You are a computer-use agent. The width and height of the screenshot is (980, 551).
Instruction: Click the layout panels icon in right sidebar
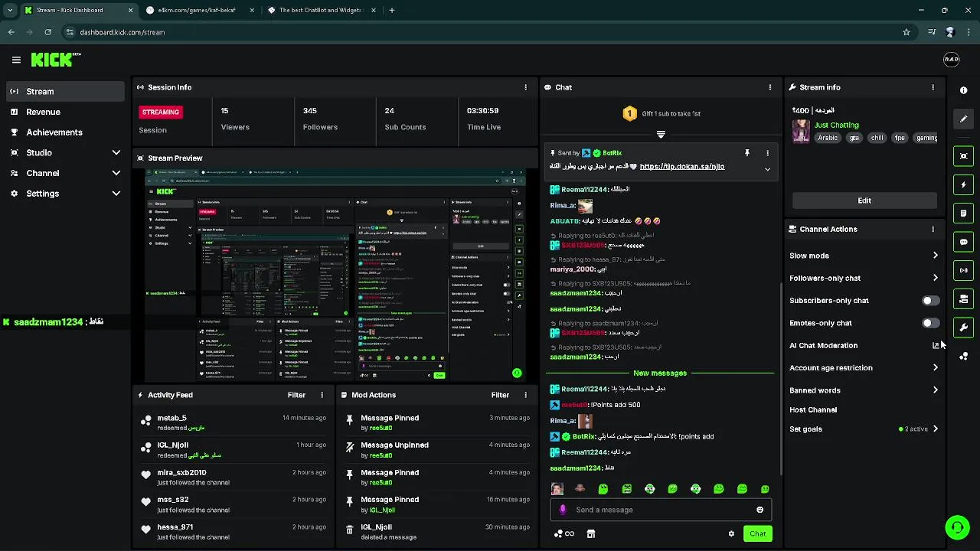coord(963,299)
